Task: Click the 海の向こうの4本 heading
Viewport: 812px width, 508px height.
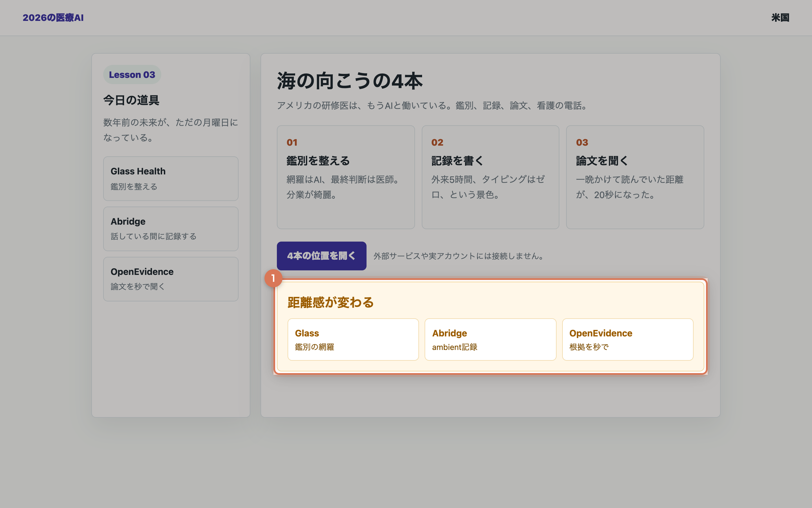Action: [x=350, y=81]
